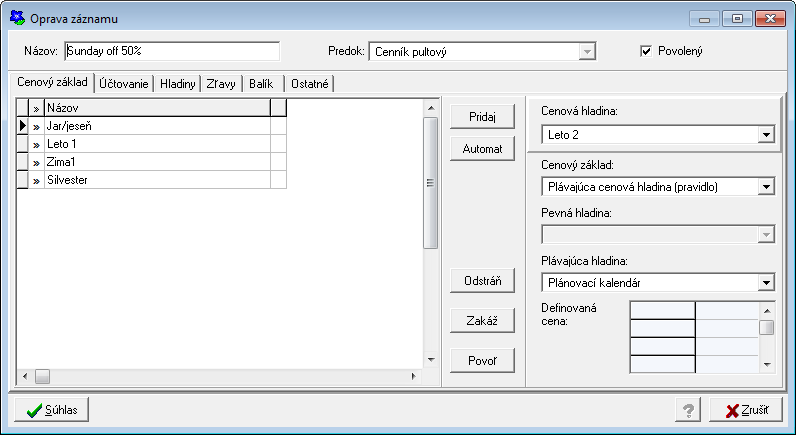This screenshot has width=796, height=435.
Task: Click the green arrow icon beside Silvester
Action: 36,180
